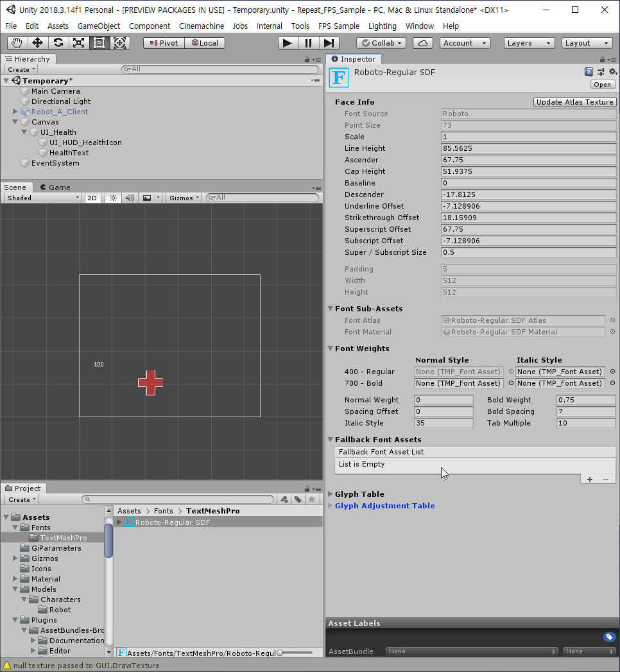620x672 pixels.
Task: Click Fonts in the Project breadcrumb
Action: click(x=163, y=511)
